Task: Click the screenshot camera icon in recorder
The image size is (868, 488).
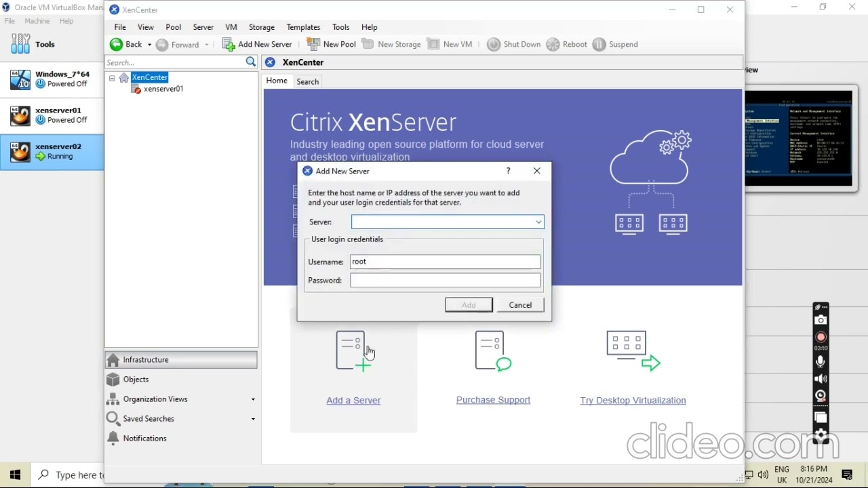Action: click(821, 320)
